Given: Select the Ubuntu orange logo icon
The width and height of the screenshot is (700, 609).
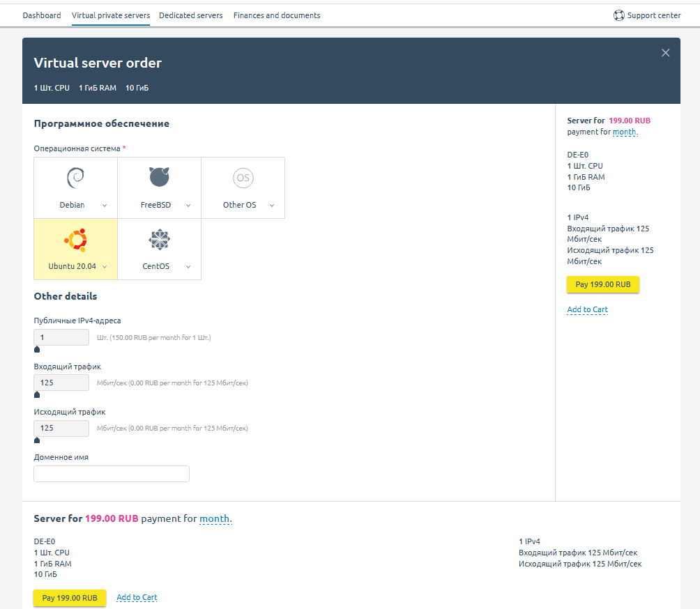Looking at the screenshot, I should 75,240.
